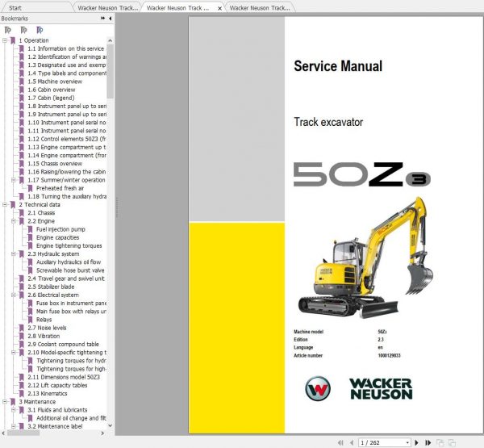Go to the next page with the arrow
The image size is (484, 448).
coord(416,442)
